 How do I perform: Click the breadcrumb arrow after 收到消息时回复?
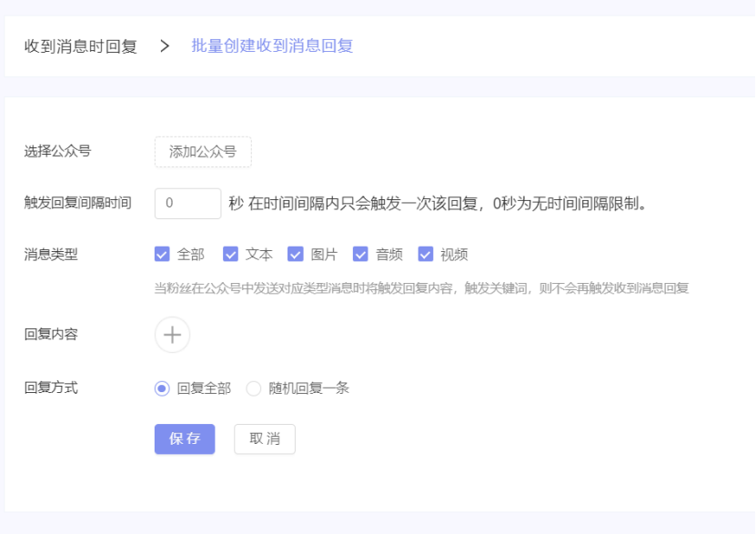coord(165,46)
